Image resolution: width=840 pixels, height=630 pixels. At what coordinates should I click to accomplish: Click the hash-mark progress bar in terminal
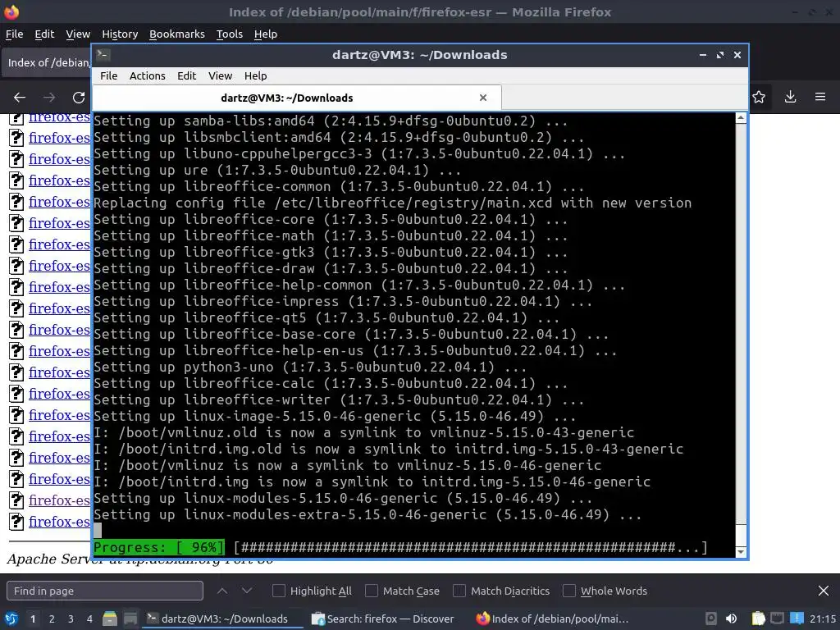[470, 547]
